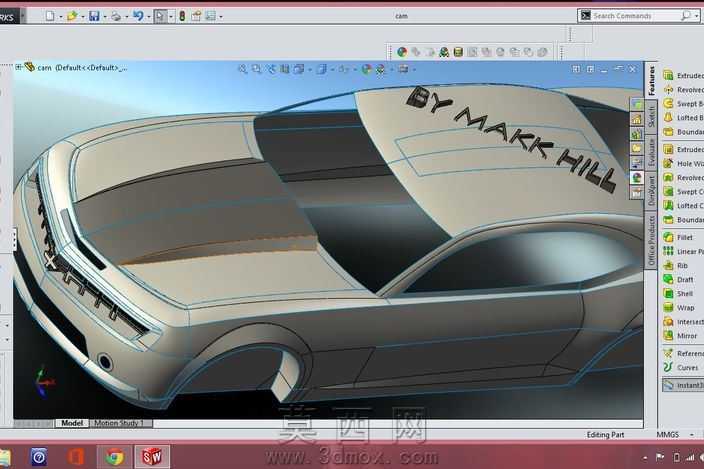
Task: Switch to the DimXpert vertical tab
Action: click(651, 191)
